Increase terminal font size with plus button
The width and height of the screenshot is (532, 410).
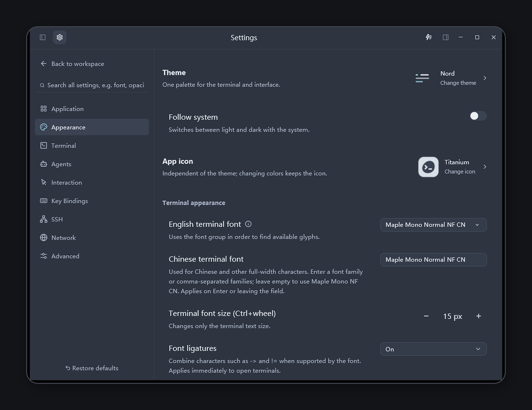[x=478, y=316]
